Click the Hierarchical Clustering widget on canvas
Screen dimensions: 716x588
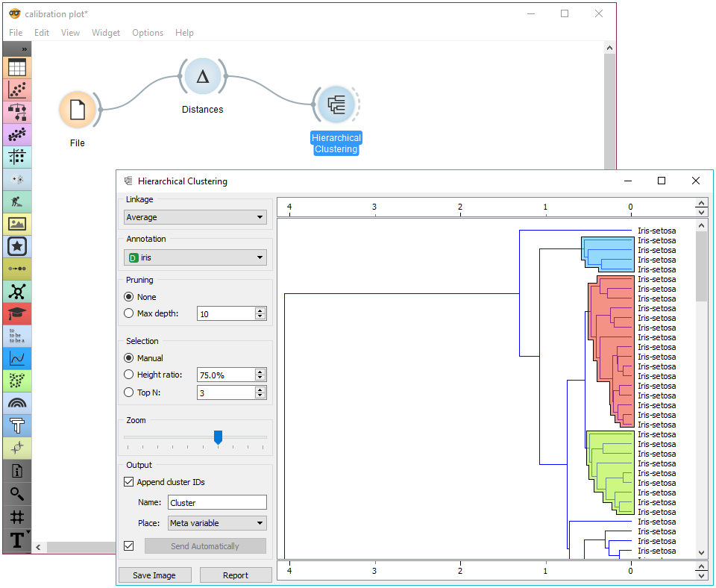coord(336,104)
